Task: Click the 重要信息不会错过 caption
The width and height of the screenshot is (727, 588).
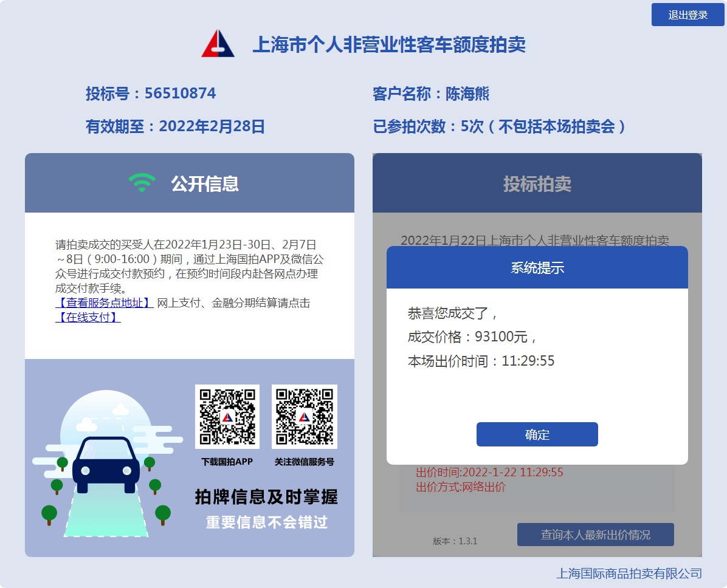Action: pos(267,522)
